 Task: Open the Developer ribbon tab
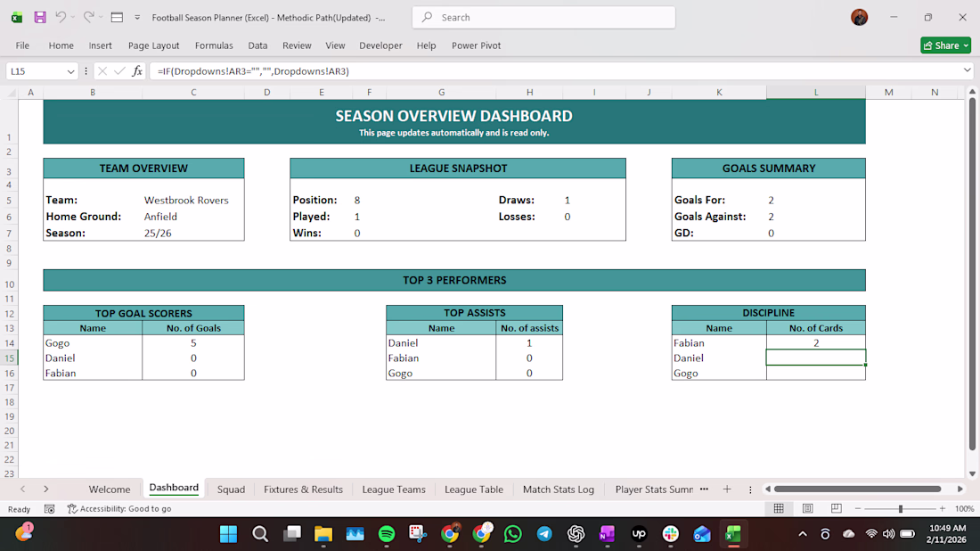380,45
